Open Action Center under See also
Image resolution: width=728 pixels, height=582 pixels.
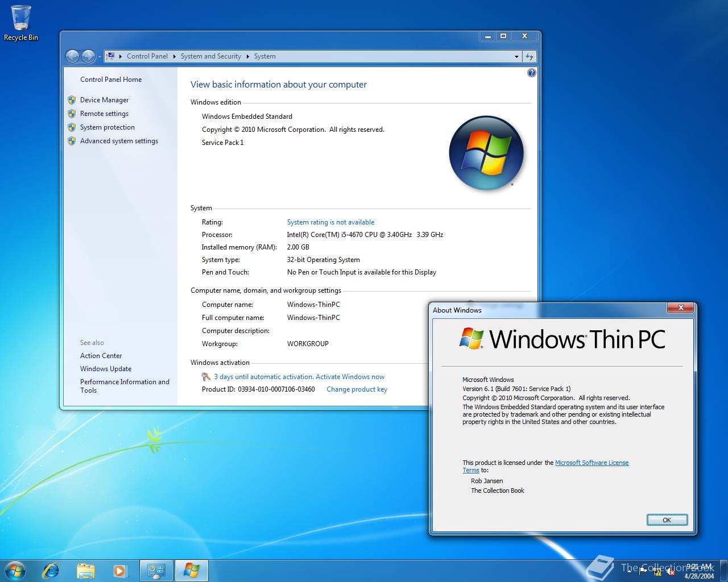[101, 356]
